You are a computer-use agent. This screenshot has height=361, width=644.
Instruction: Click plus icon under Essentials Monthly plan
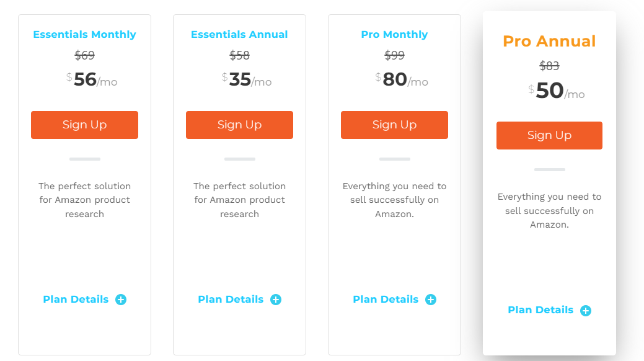(121, 300)
